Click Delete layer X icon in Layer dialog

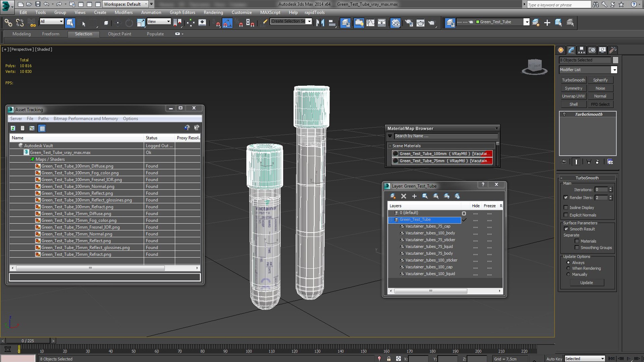point(404,196)
